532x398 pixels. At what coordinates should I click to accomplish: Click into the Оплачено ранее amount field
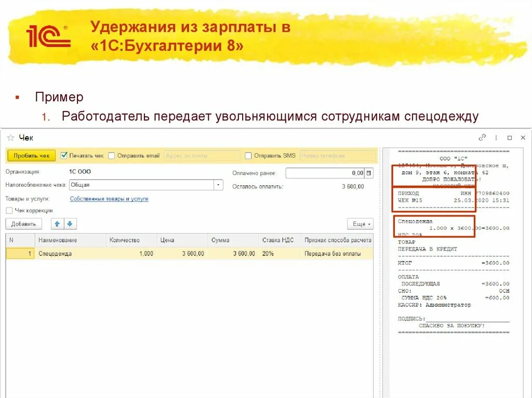(325, 173)
